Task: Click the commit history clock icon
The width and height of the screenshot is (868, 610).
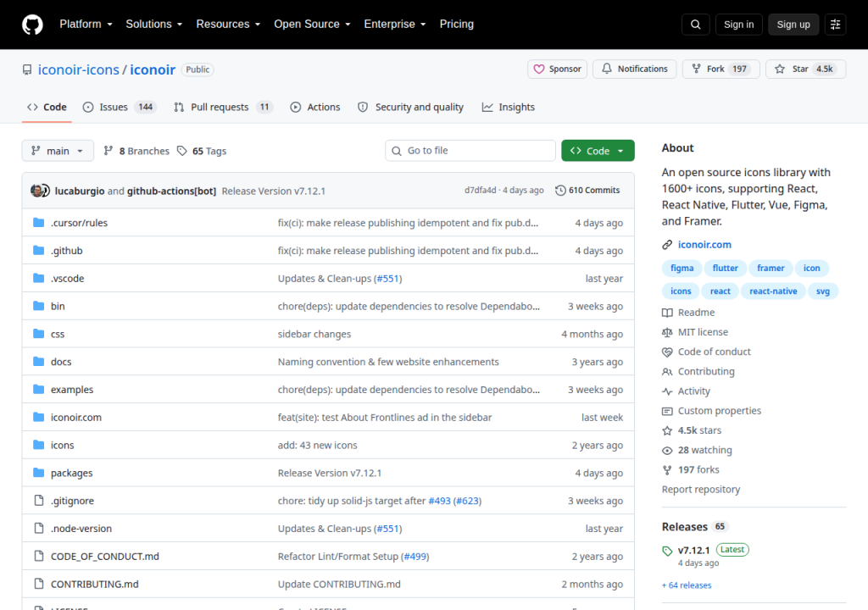Action: [x=560, y=191]
